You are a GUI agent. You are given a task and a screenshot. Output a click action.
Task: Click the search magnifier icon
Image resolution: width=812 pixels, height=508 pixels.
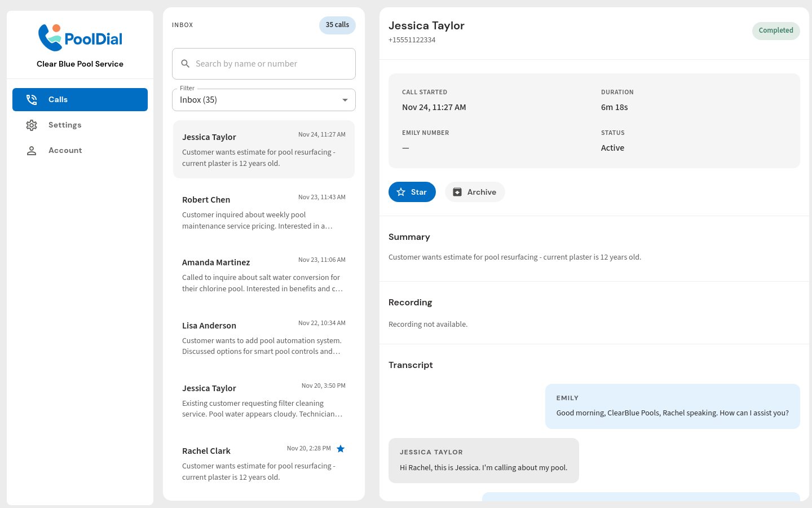coord(186,63)
